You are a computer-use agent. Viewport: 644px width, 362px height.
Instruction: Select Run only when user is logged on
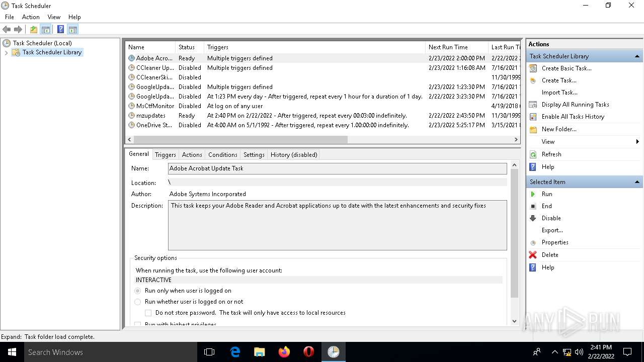point(138,291)
